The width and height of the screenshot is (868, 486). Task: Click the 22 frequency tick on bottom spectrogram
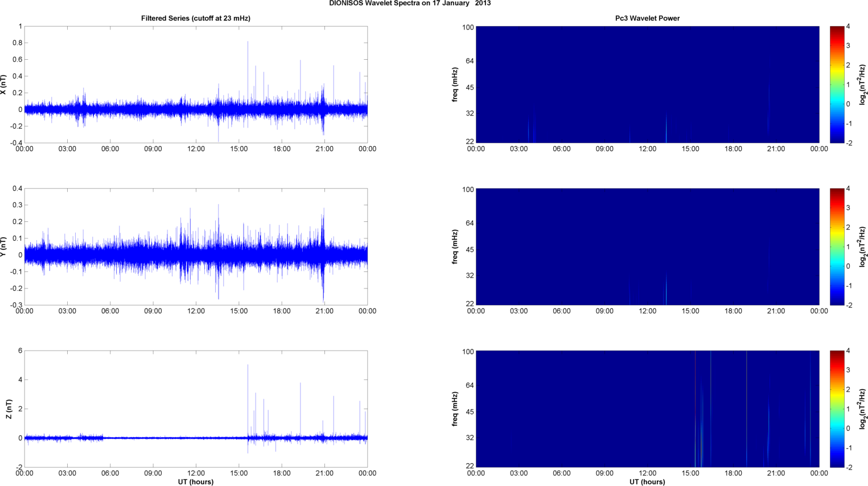470,466
